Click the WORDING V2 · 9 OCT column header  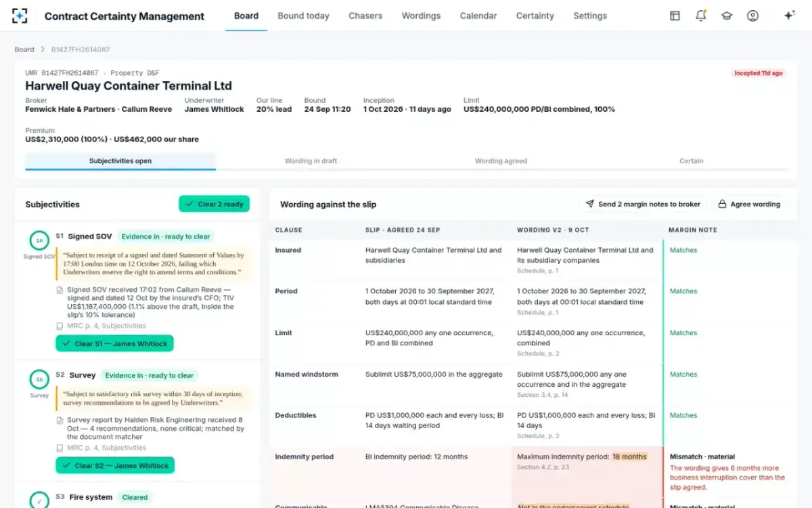(553, 230)
